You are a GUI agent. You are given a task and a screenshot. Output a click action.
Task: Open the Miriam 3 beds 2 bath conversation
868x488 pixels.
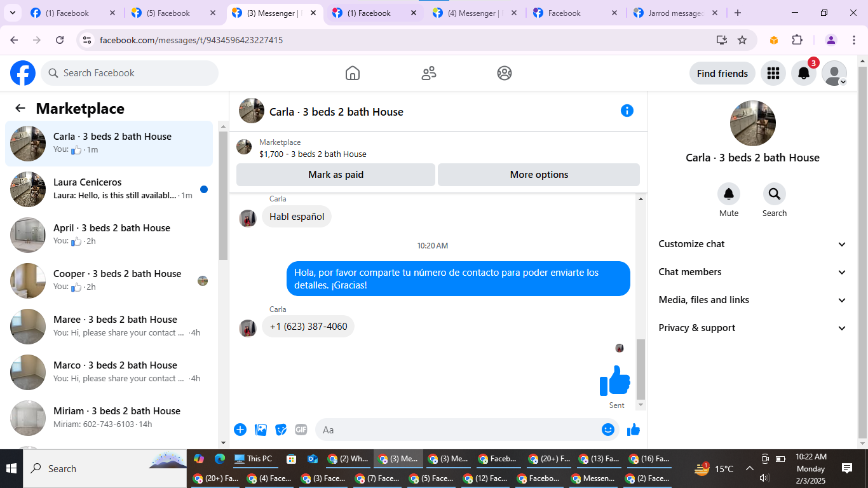(109, 418)
